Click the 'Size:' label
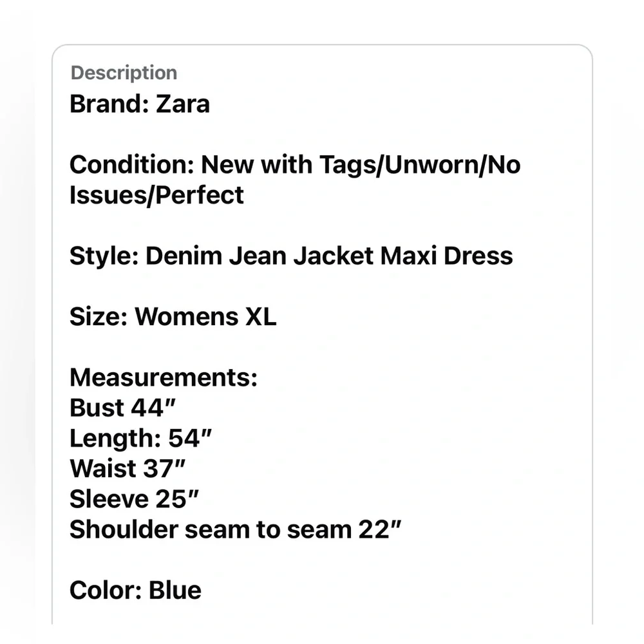The height and width of the screenshot is (644, 644). 99,316
